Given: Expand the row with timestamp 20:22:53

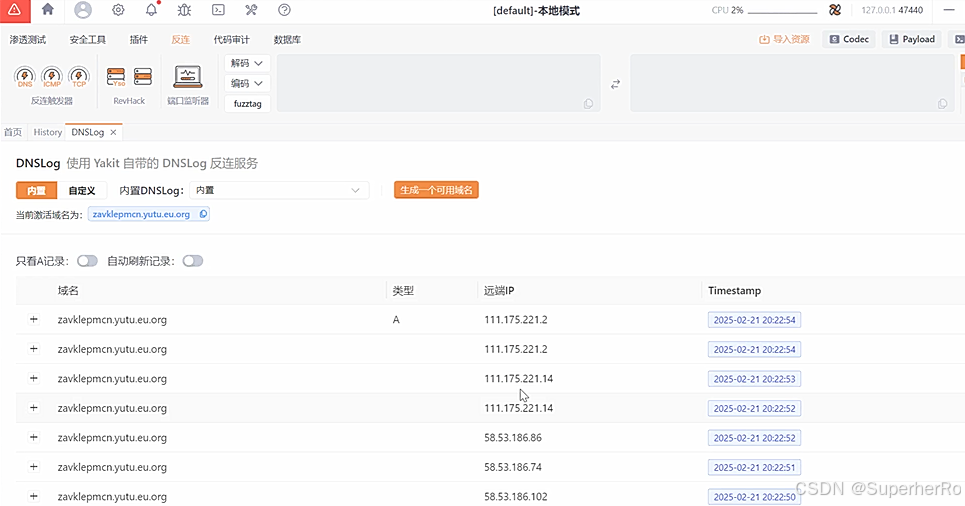Looking at the screenshot, I should (34, 378).
